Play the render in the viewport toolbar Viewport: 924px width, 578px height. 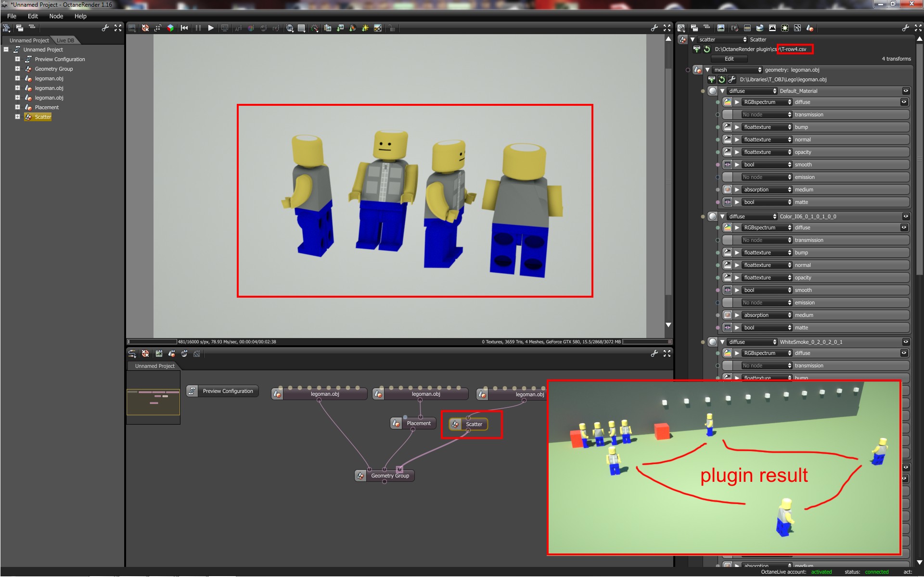point(211,28)
